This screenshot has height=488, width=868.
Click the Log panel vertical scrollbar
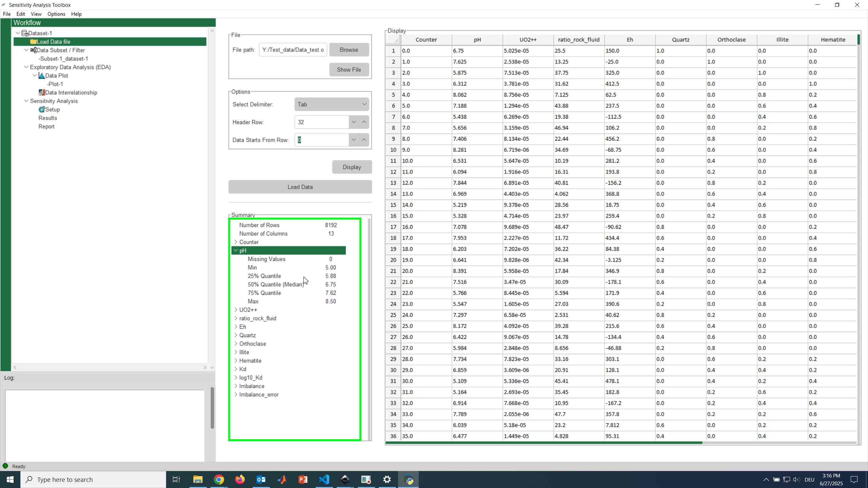(x=212, y=408)
